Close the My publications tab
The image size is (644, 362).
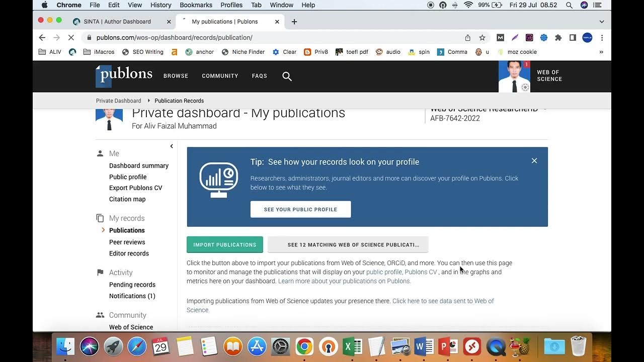(277, 22)
